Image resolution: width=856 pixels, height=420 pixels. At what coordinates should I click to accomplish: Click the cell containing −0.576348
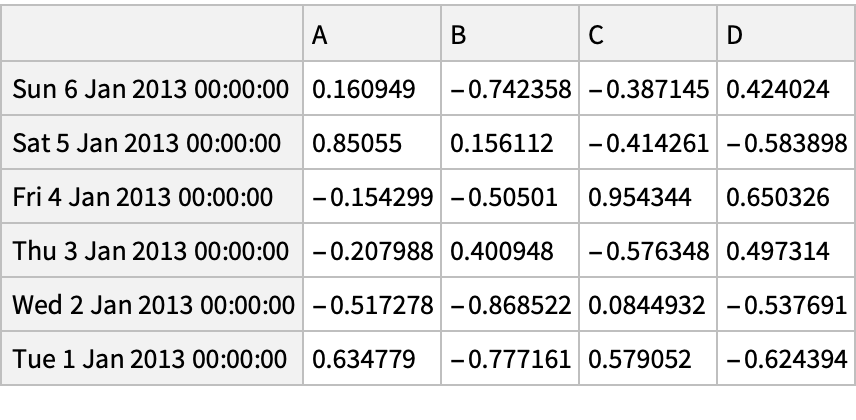tap(650, 250)
